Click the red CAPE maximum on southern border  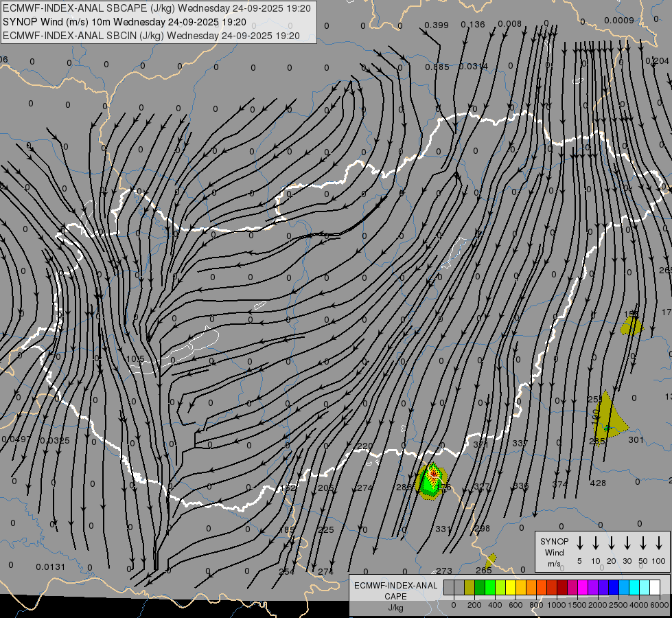[x=434, y=474]
